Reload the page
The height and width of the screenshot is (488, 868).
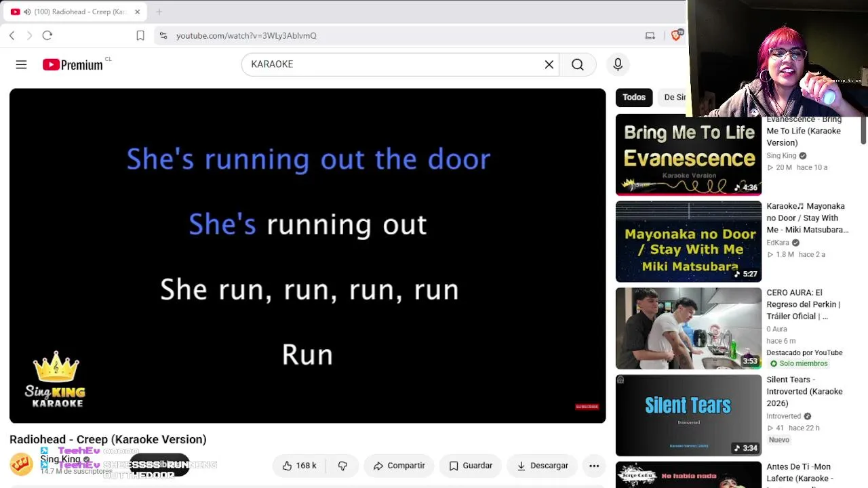(47, 35)
